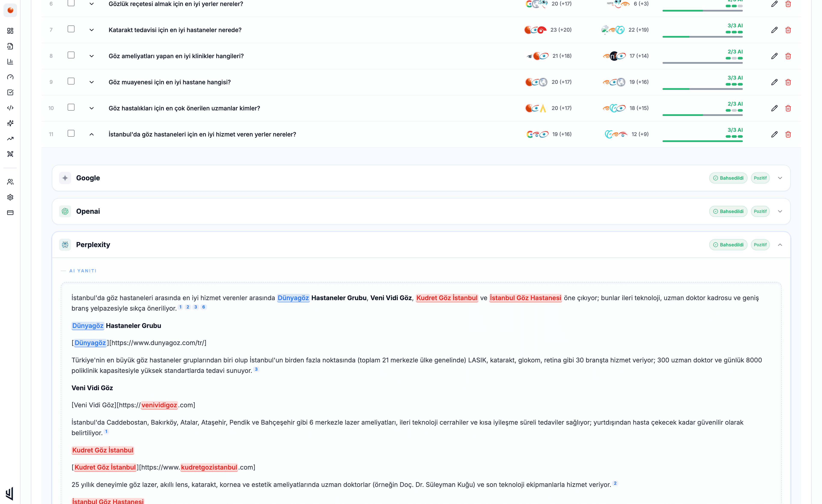Viewport: 822px width, 504px height.
Task: Collapse row 11 İstanbul'da göz hastaneleri
Action: [x=92, y=134]
